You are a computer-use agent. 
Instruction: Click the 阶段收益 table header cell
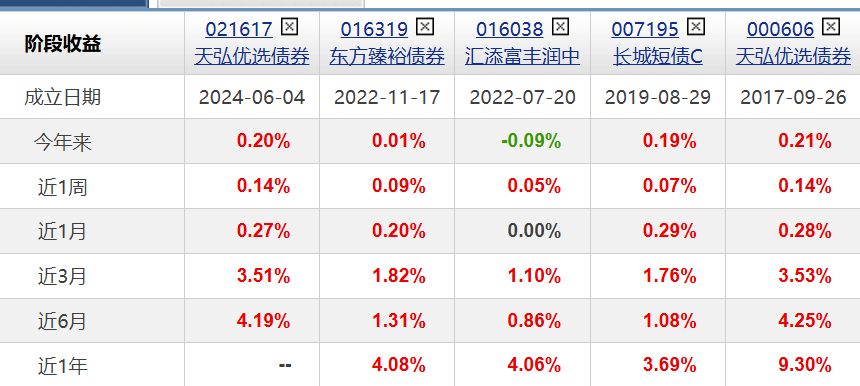pos(92,43)
